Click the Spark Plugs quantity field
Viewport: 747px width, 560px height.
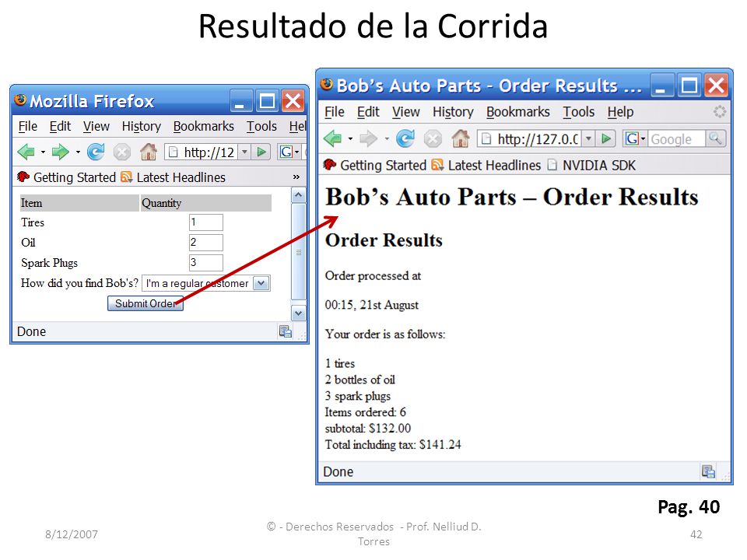click(x=205, y=262)
